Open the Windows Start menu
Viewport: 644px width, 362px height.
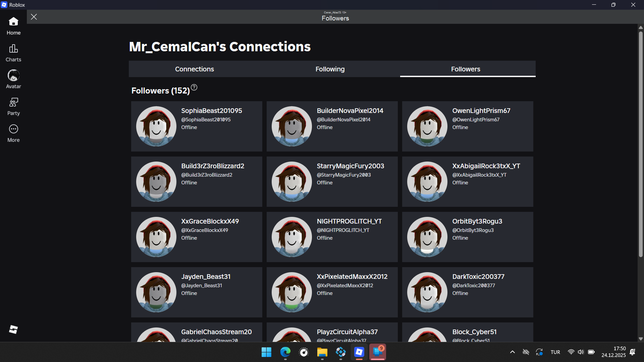[266, 352]
